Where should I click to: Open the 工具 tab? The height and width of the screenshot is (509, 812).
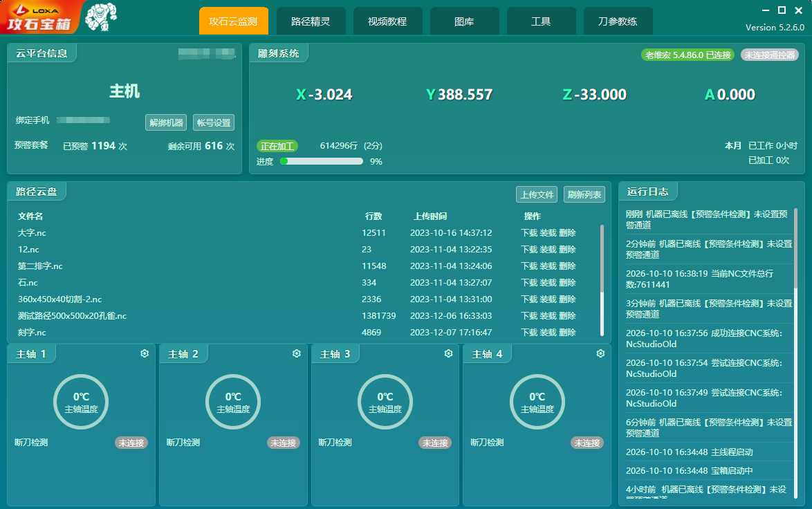click(541, 21)
